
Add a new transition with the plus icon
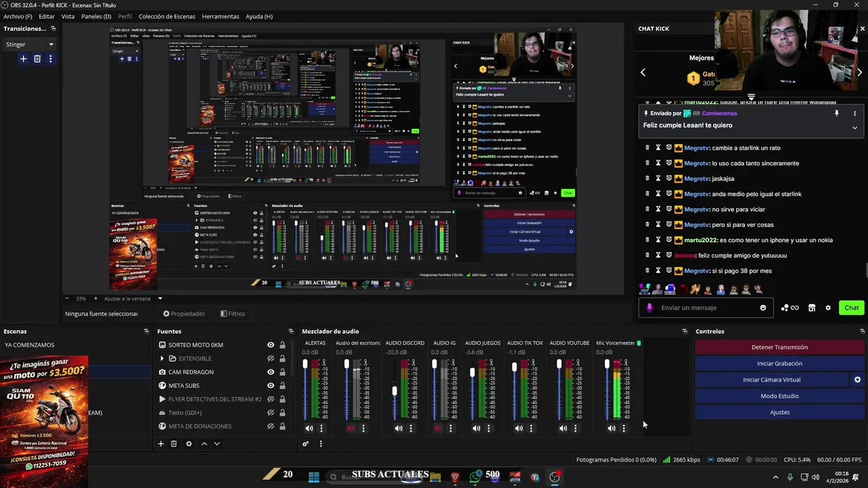click(23, 59)
